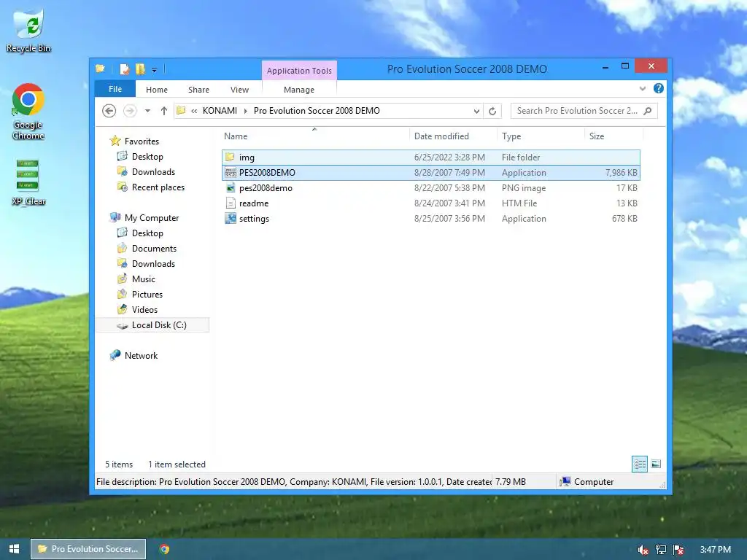Open Recent places in Favorites
The height and width of the screenshot is (560, 747).
[158, 187]
